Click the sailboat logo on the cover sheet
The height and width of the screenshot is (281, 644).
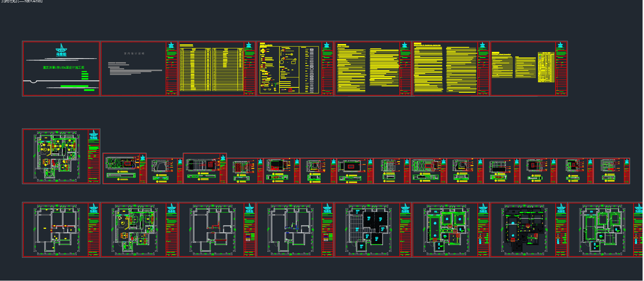61,50
